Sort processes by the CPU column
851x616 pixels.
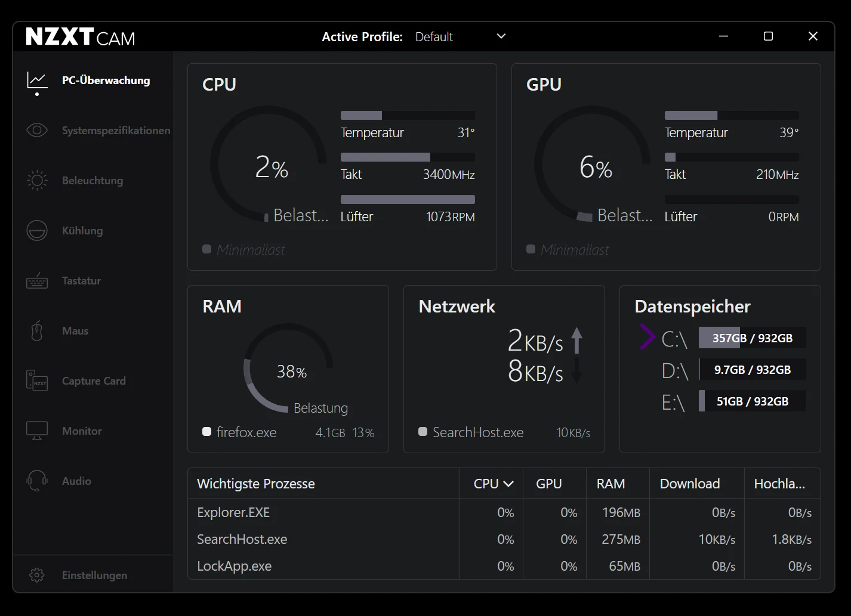coord(493,484)
